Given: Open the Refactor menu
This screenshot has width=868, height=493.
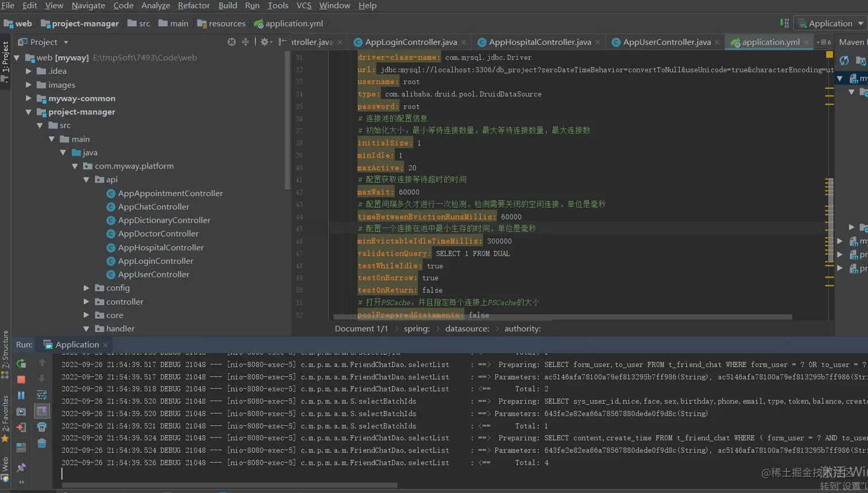Looking at the screenshot, I should (193, 6).
